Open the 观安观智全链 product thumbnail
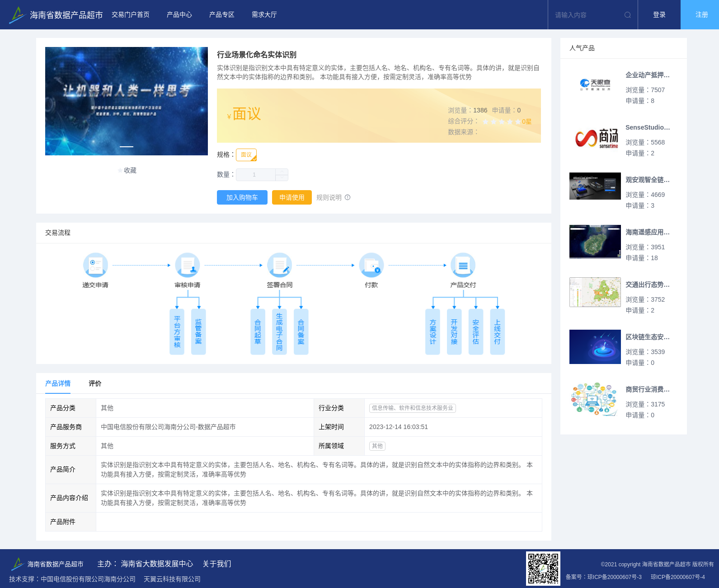719x588 pixels. point(595,186)
